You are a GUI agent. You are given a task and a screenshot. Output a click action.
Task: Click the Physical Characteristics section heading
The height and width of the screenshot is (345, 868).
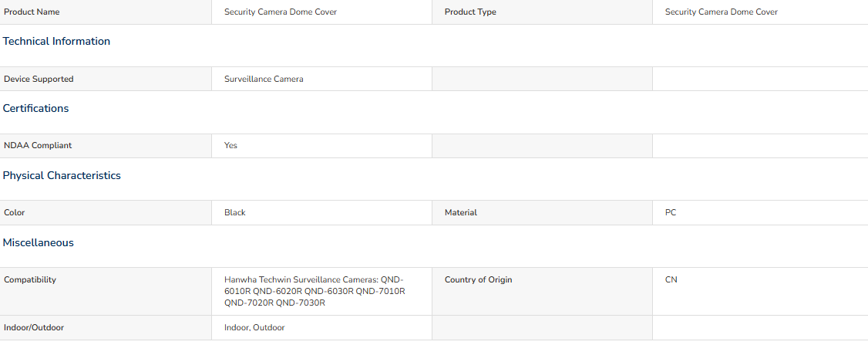[x=62, y=175]
